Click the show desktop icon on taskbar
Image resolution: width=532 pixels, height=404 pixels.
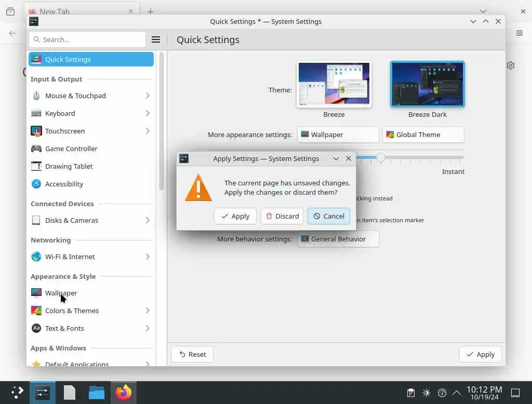coord(515,393)
